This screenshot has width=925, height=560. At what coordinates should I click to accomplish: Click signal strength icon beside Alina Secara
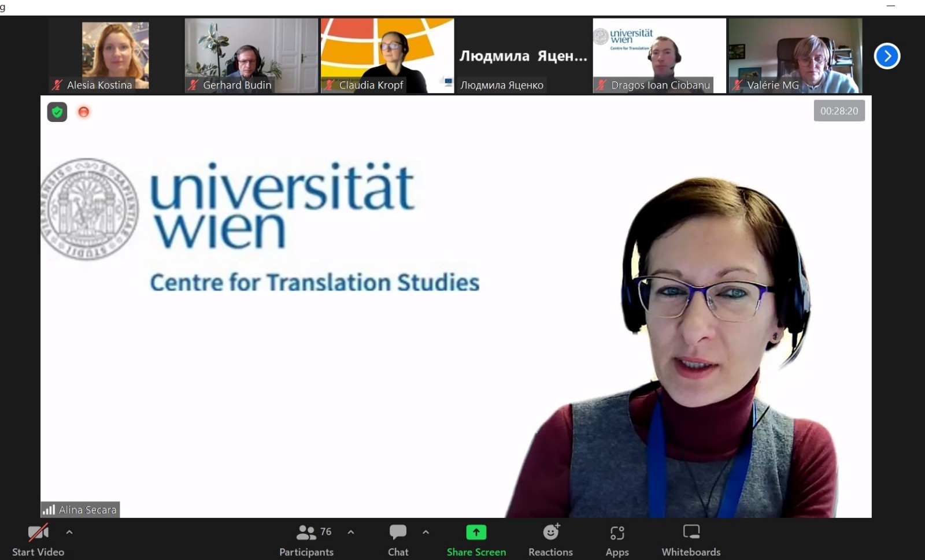point(49,510)
